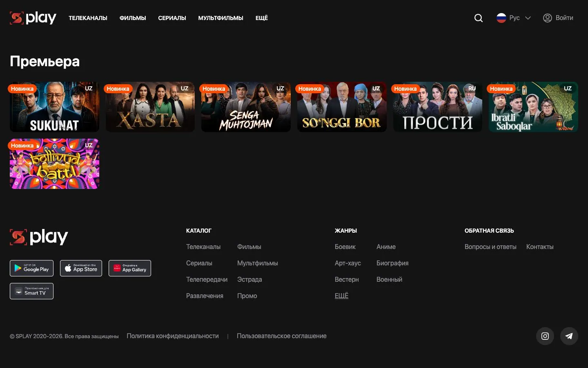Open the Bollywood Battle thumbnail

point(54,164)
